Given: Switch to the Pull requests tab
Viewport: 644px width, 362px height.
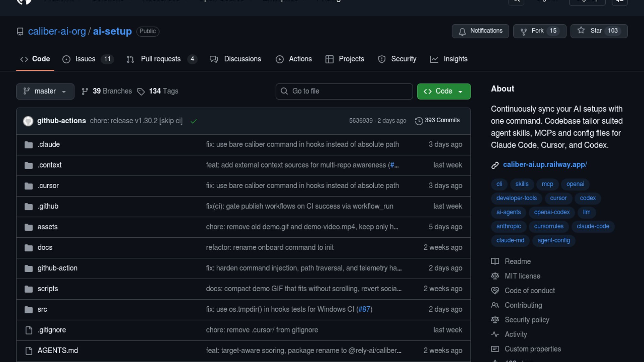Looking at the screenshot, I should pos(161,59).
